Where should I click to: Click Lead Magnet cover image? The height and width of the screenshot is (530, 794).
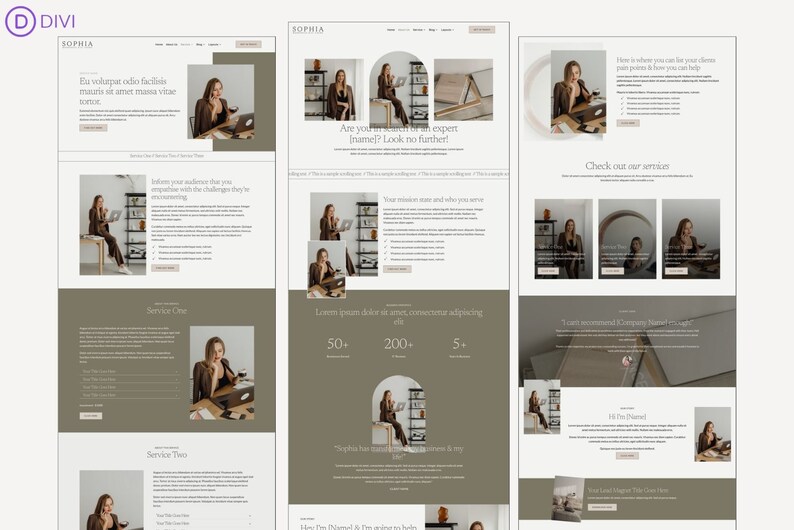tap(567, 499)
